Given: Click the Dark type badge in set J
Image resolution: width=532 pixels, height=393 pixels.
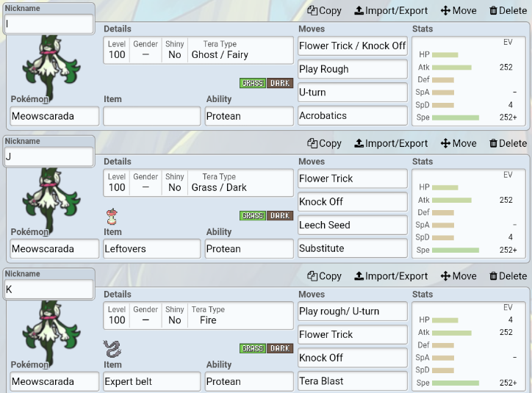Looking at the screenshot, I should tap(280, 216).
